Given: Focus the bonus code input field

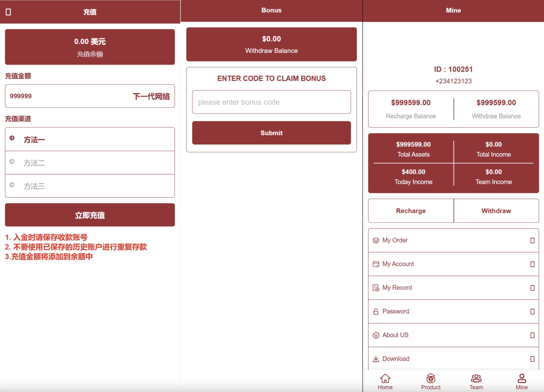Looking at the screenshot, I should click(x=271, y=102).
